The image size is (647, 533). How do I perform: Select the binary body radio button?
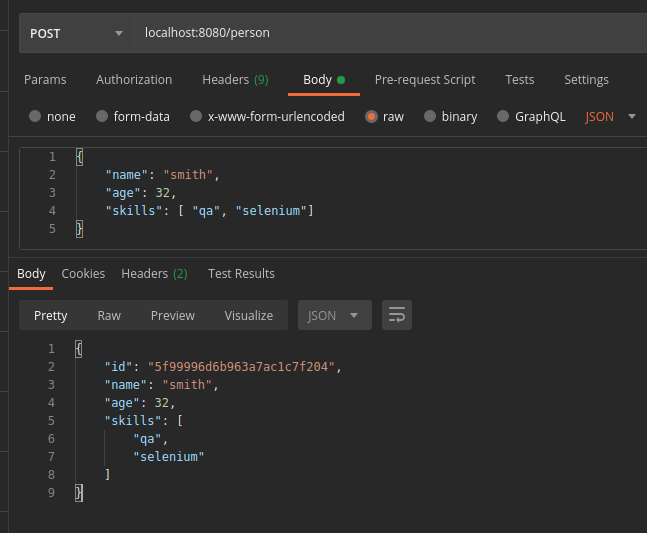tap(430, 116)
